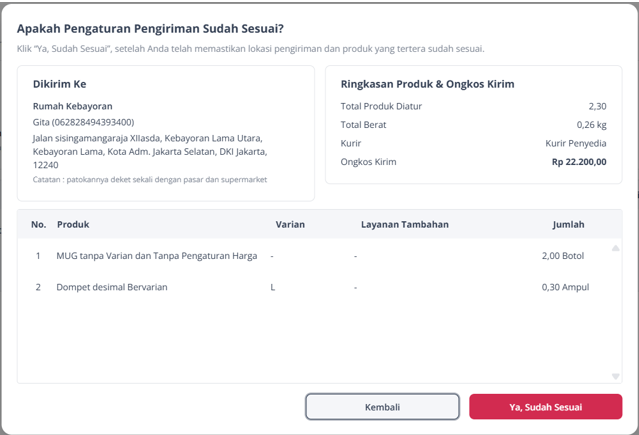Click the Layanan Tambahan column header
The height and width of the screenshot is (435, 639).
tap(405, 224)
